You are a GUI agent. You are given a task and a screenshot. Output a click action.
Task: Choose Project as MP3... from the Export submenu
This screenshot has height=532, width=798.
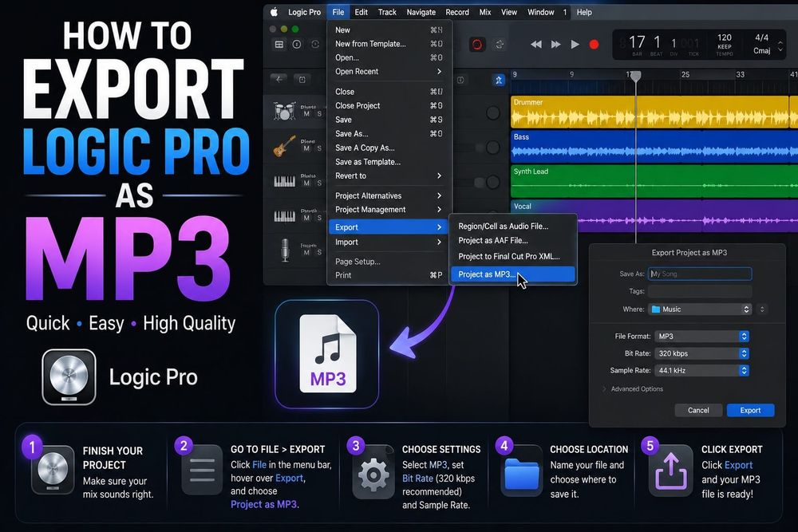click(513, 274)
